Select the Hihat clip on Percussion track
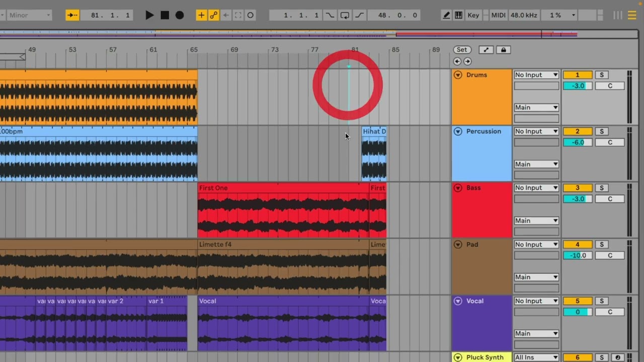 click(374, 153)
